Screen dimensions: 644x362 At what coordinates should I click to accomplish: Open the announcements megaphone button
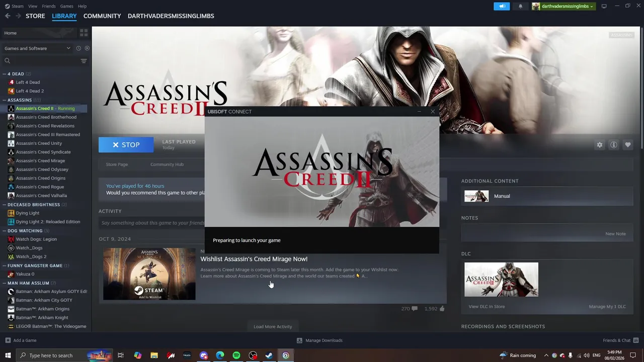point(502,6)
